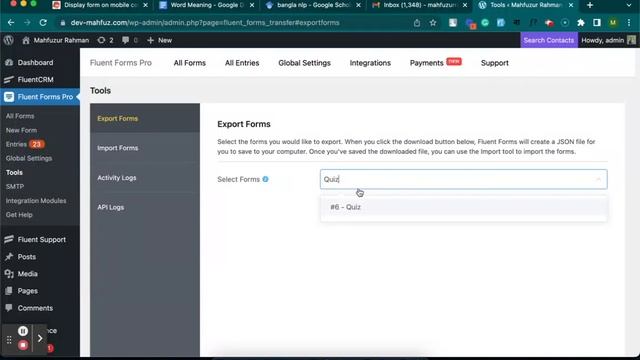The width and height of the screenshot is (640, 360).
Task: Open a new browser tab with plus
Action: tap(590, 5)
